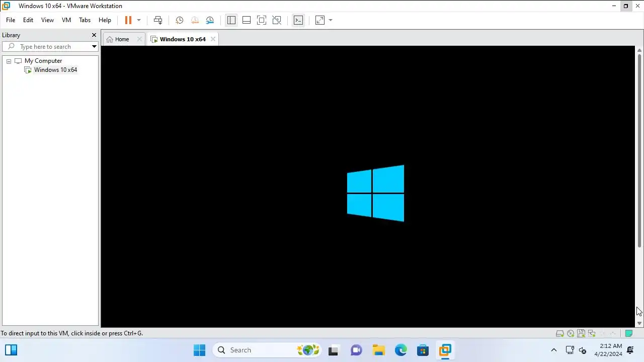Open the stretch guest dropdown arrow
Viewport: 644px width, 362px height.
point(331,20)
